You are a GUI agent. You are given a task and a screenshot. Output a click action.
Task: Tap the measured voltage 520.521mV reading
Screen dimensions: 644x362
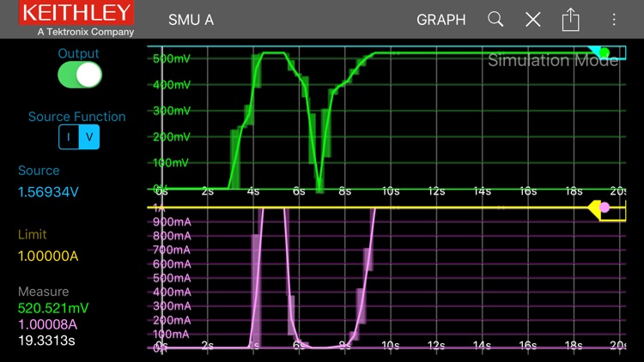click(53, 308)
